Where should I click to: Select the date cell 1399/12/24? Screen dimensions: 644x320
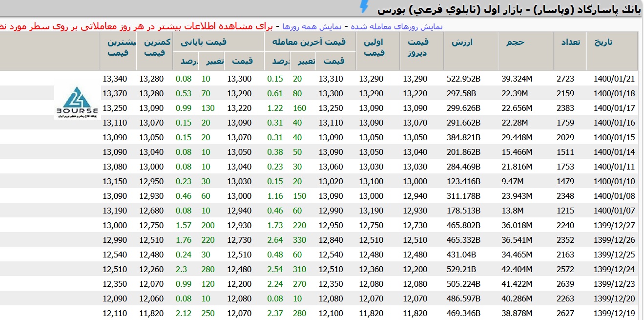614,269
